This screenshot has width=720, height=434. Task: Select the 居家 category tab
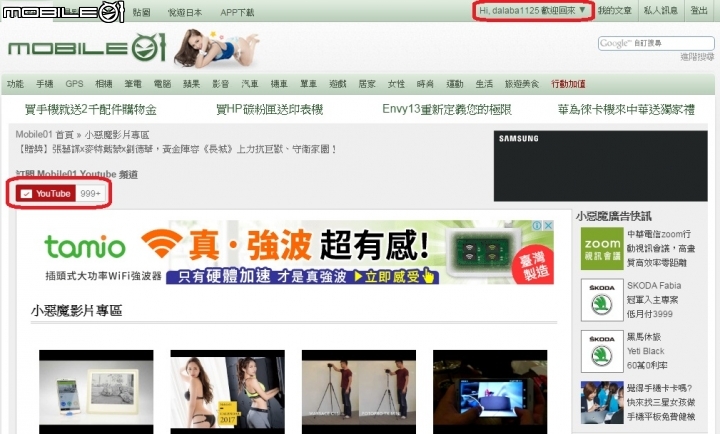point(367,84)
